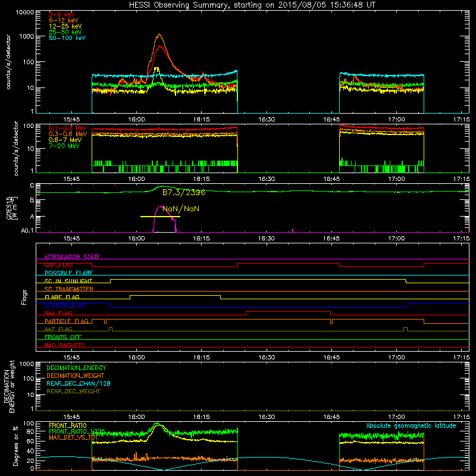The width and height of the screenshot is (476, 476).
Task: Click the HESSI Observing Summary plot title
Action: click(252, 5)
